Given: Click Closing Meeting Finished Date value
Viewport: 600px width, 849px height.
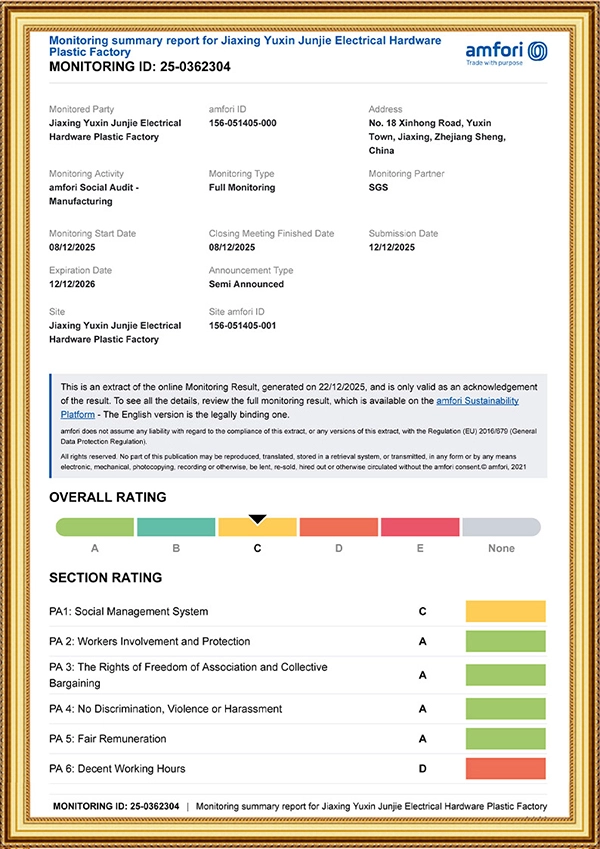Looking at the screenshot, I should pos(232,247).
